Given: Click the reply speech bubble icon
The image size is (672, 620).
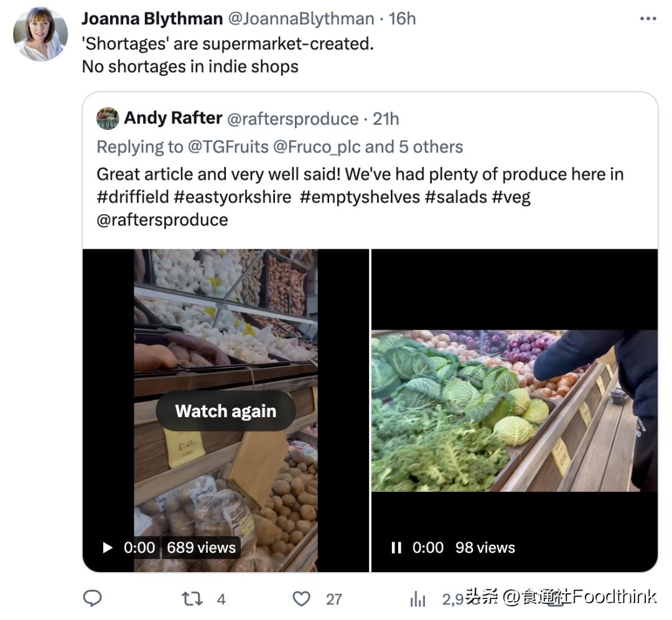Looking at the screenshot, I should point(92,598).
